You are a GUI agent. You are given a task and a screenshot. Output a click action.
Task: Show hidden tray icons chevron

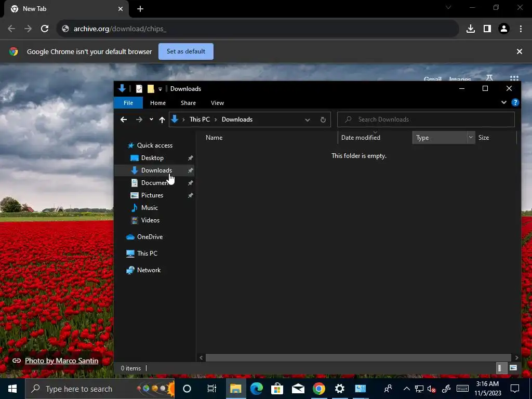click(x=406, y=389)
